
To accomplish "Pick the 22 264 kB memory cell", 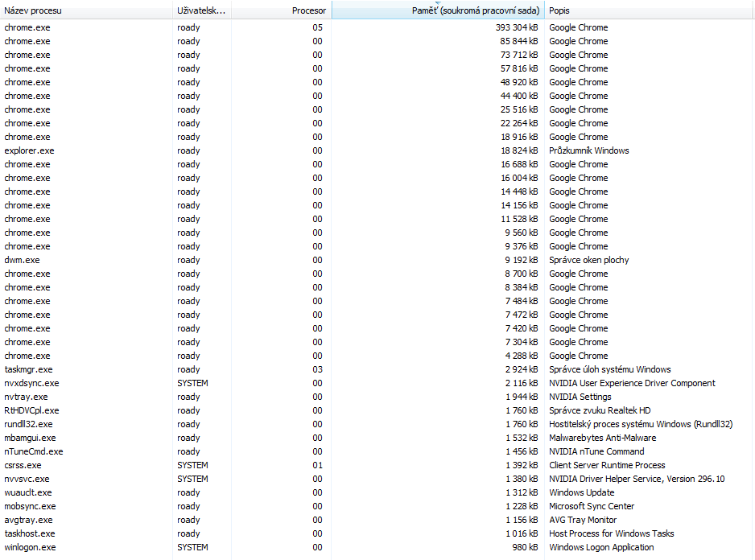I will [x=518, y=123].
